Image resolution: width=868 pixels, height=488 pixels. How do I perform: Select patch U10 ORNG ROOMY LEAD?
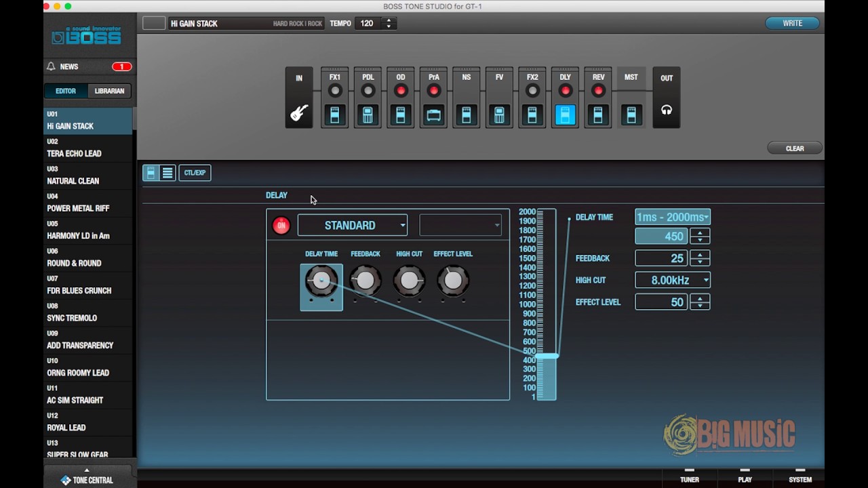(x=88, y=367)
